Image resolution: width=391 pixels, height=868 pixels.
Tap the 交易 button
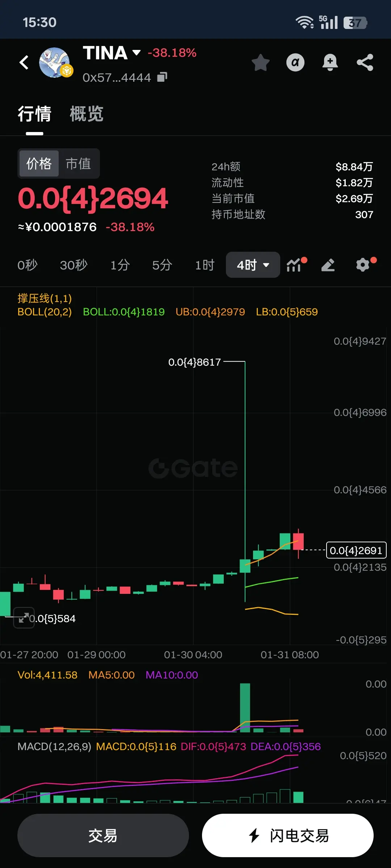103,835
